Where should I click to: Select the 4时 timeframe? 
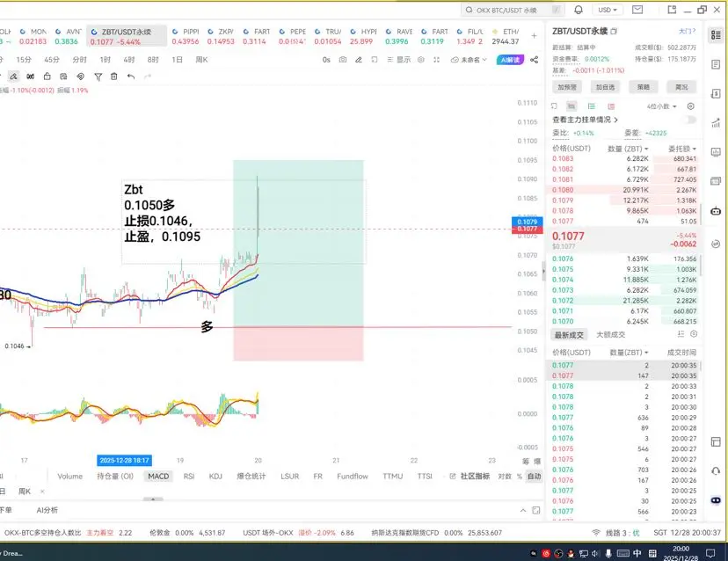click(129, 60)
